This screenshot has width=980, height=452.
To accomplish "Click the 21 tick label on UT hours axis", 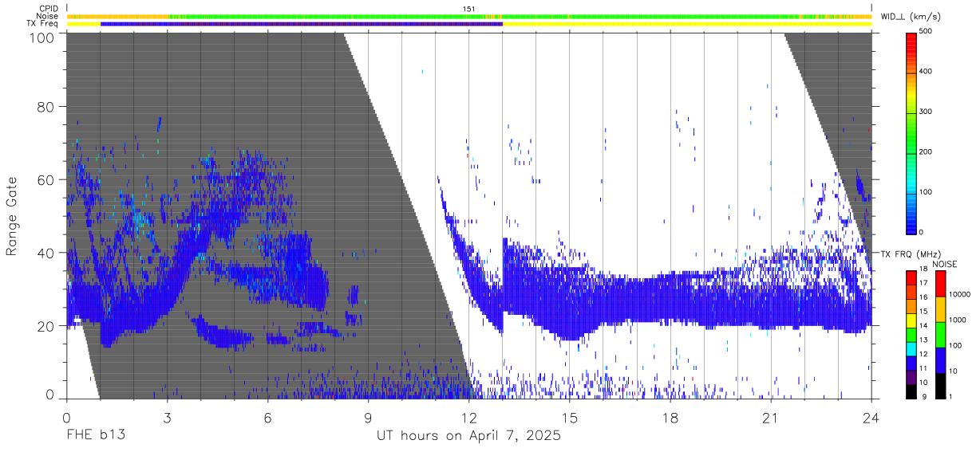I will coord(770,418).
